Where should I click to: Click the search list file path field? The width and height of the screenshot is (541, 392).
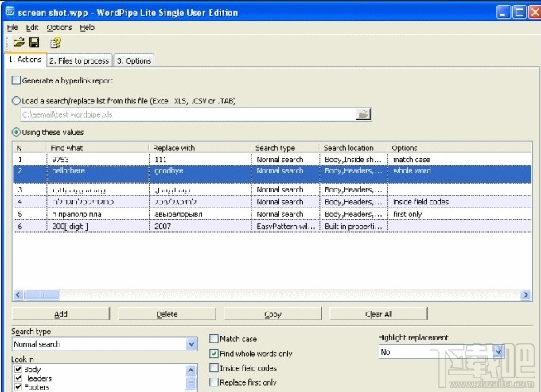(188, 114)
